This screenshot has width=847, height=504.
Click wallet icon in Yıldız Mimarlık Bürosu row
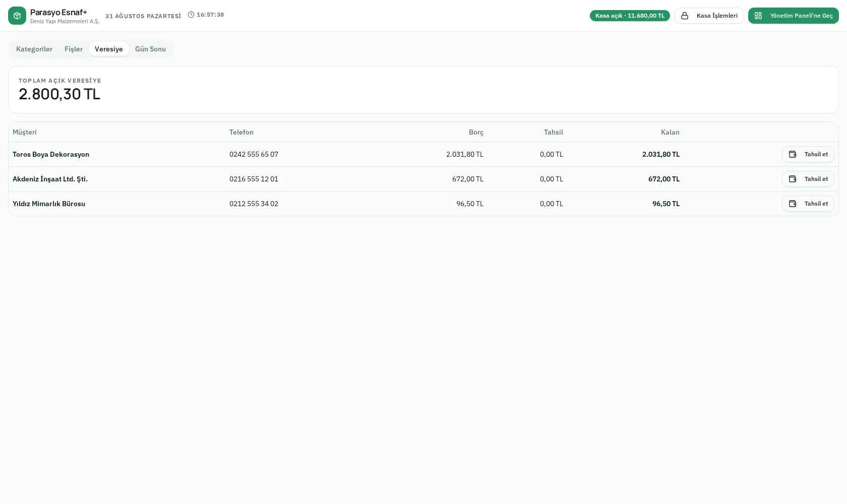[793, 204]
